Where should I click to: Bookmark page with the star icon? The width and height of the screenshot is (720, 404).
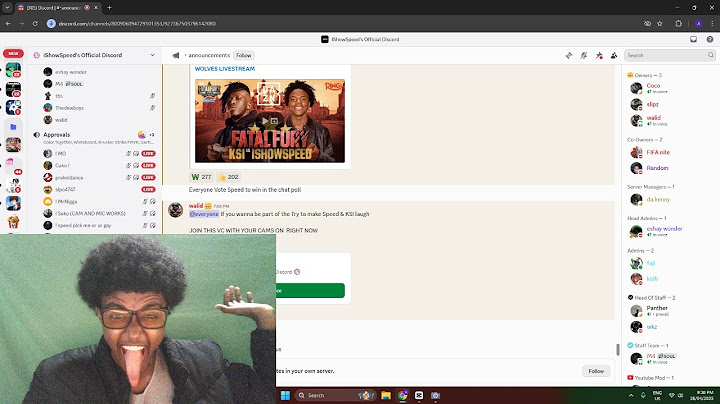pos(660,23)
